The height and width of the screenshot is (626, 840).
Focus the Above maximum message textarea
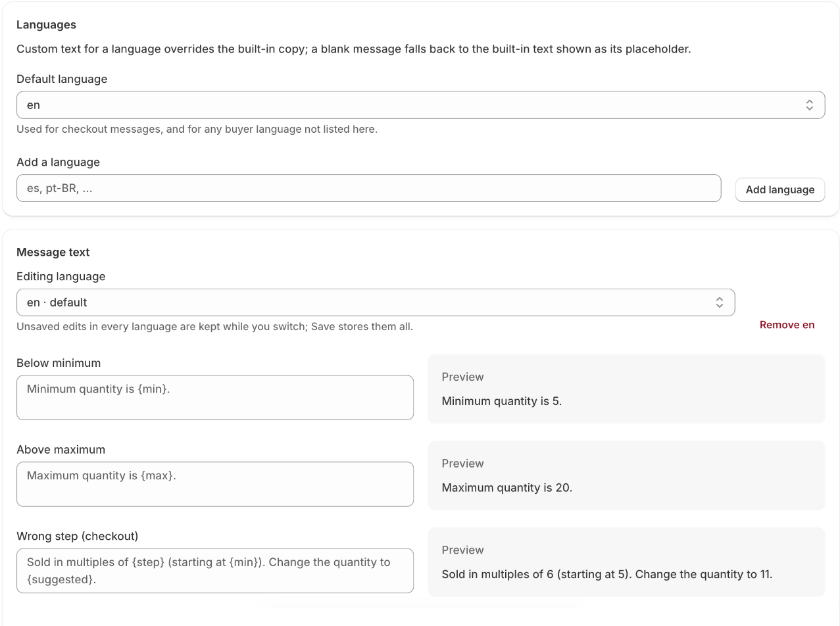[215, 484]
